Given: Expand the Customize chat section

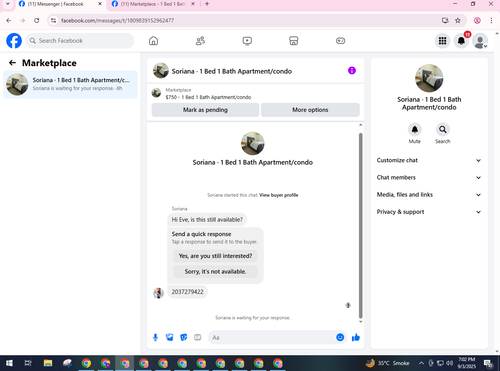Looking at the screenshot, I should [429, 160].
